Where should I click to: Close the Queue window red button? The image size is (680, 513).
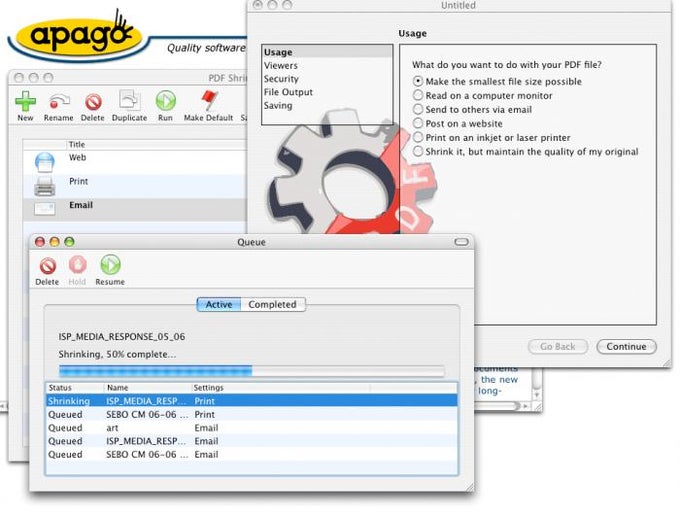pos(40,242)
